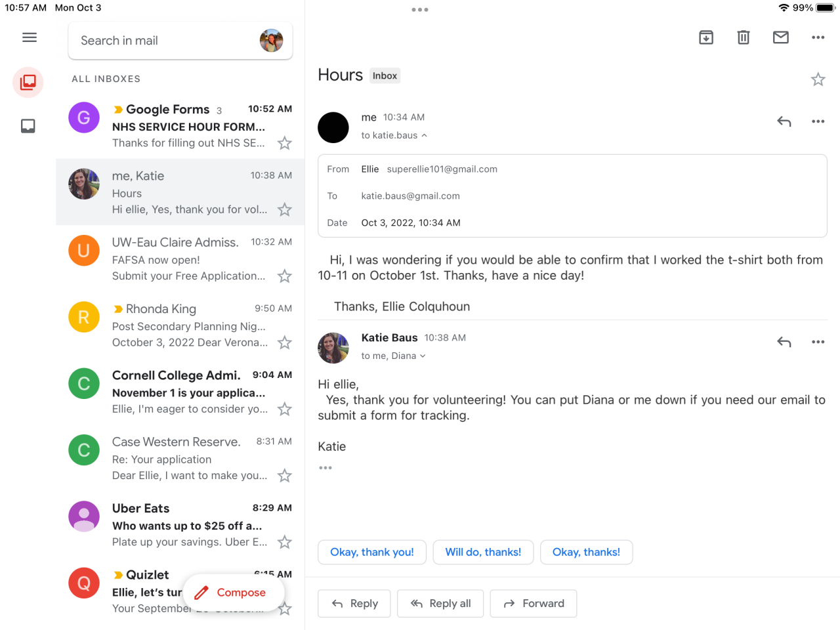Mark conversation as unread envelope icon
The height and width of the screenshot is (630, 840).
pos(781,37)
